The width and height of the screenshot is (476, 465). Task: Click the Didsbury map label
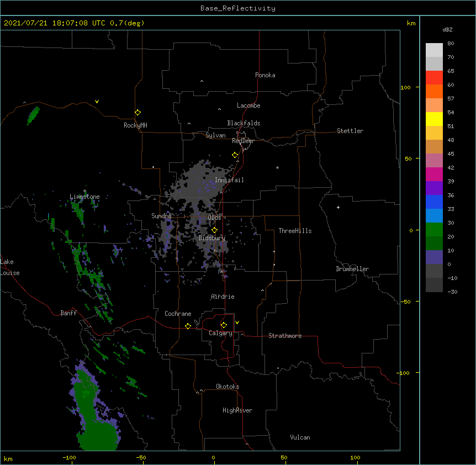[212, 238]
